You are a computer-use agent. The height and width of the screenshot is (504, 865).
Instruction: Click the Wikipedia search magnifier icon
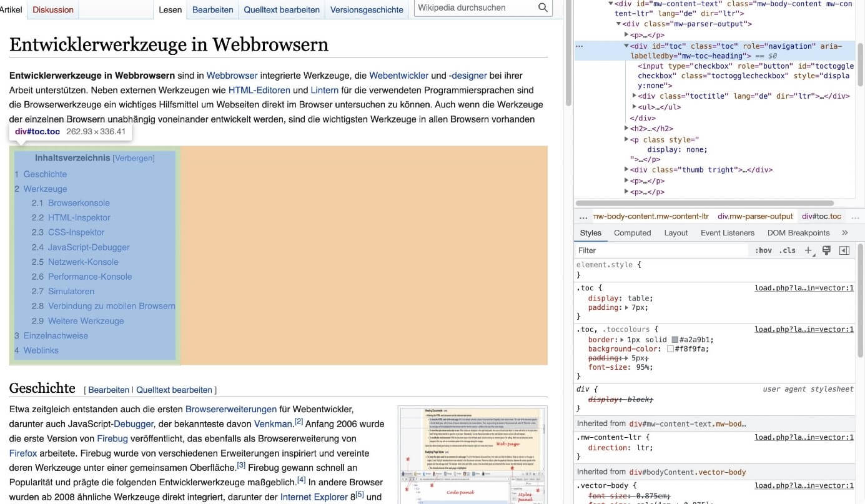click(543, 7)
